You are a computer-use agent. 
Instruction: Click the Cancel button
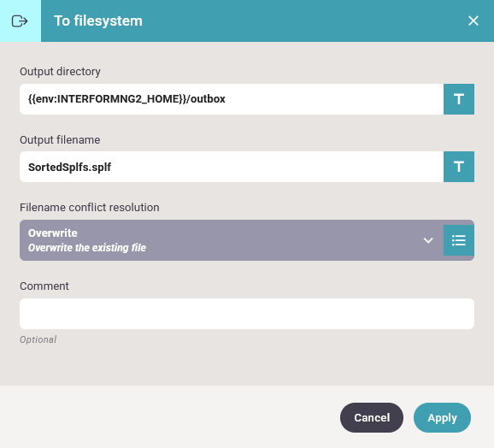372,417
